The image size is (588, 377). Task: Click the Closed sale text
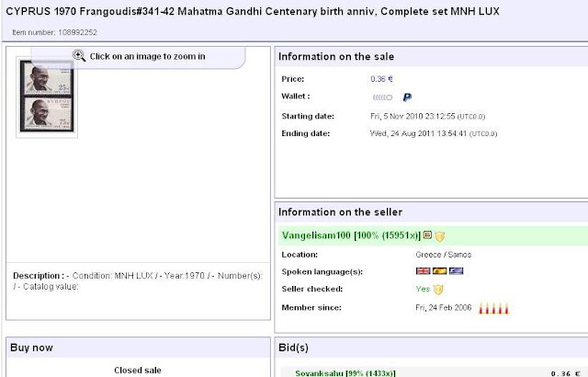pos(138,371)
